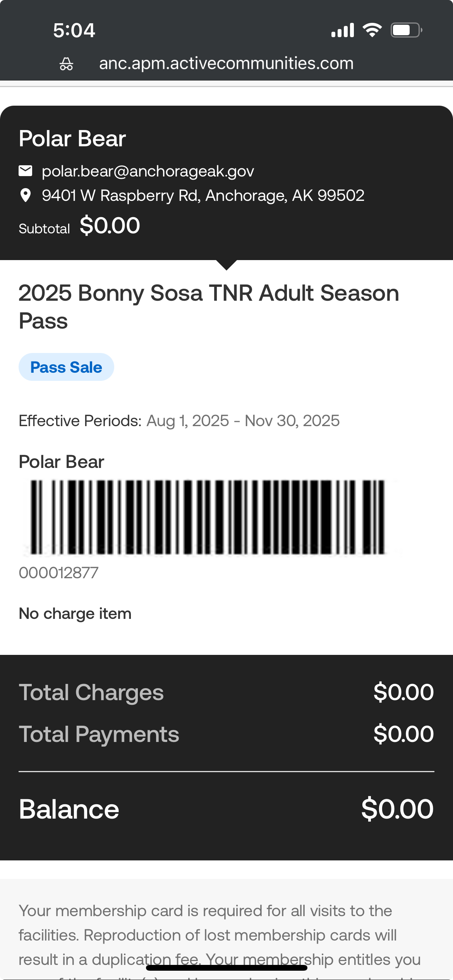Image resolution: width=453 pixels, height=980 pixels.
Task: Tap the battery status icon
Action: [x=406, y=30]
